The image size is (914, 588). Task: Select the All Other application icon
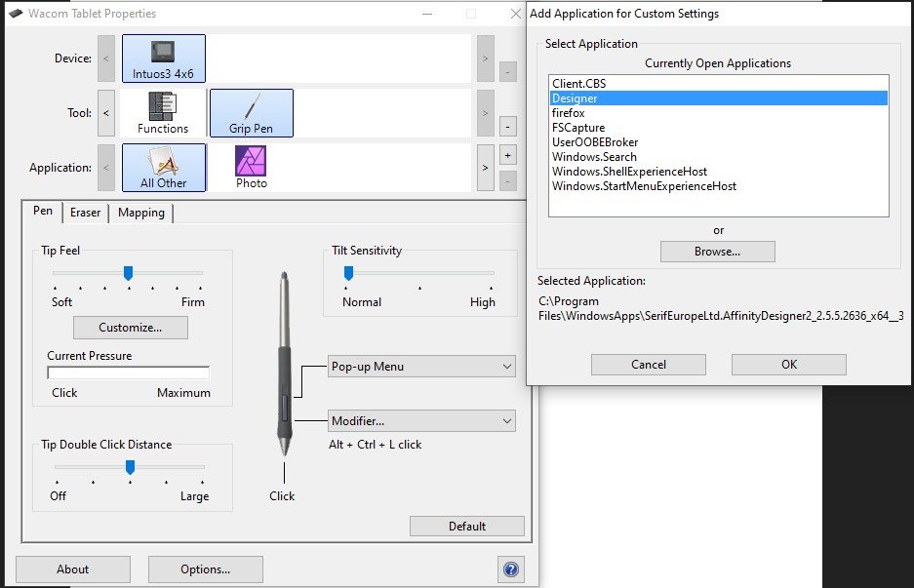pyautogui.click(x=163, y=168)
